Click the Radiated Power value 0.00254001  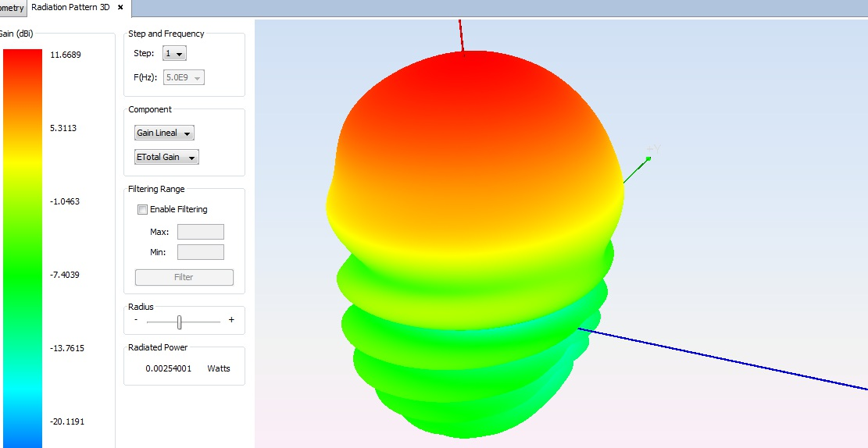click(x=169, y=368)
